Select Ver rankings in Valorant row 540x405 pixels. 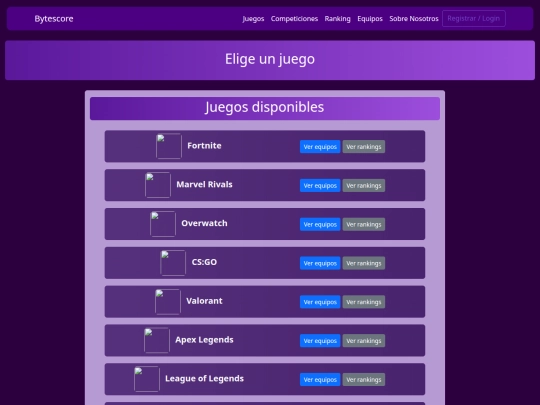pyautogui.click(x=364, y=302)
